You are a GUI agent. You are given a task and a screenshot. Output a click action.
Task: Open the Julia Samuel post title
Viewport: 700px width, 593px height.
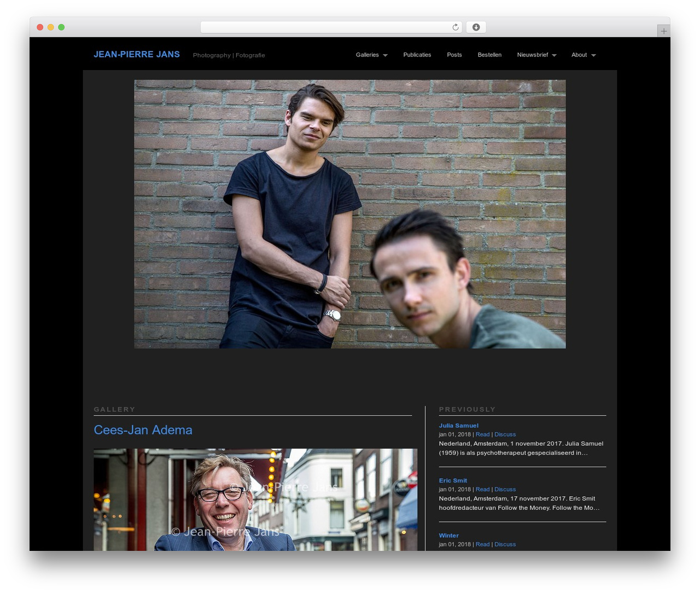point(458,426)
